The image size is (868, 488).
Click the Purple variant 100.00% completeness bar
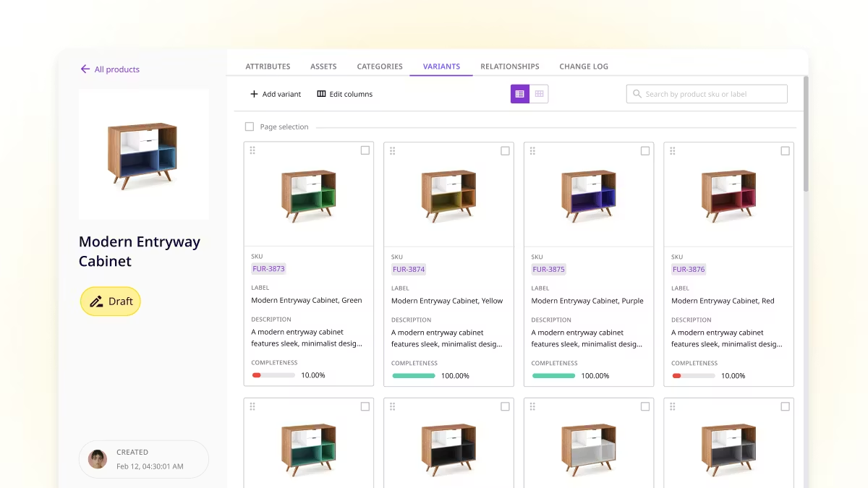point(553,376)
